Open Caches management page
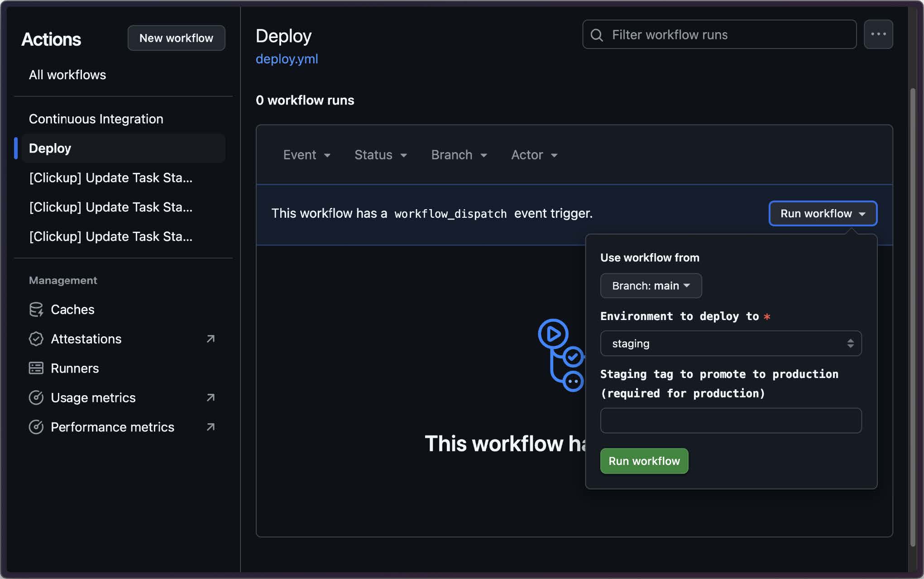The image size is (924, 579). tap(123, 310)
